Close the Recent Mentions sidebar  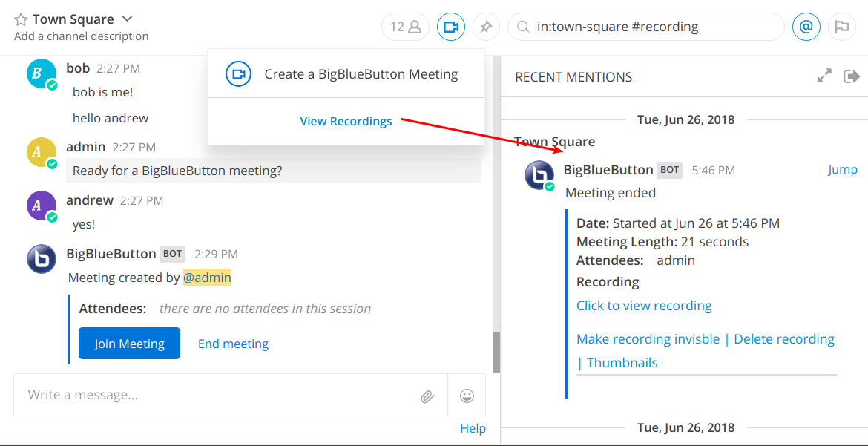tap(852, 76)
